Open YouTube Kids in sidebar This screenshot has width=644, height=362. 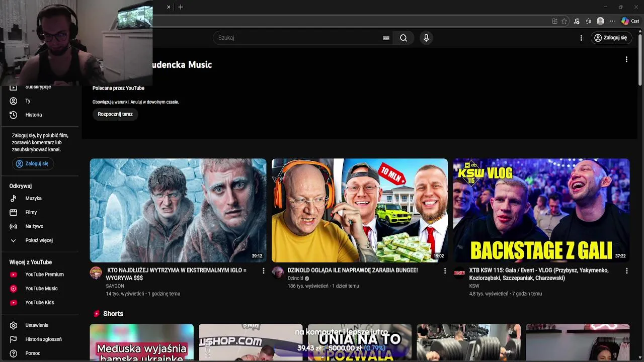(x=40, y=303)
